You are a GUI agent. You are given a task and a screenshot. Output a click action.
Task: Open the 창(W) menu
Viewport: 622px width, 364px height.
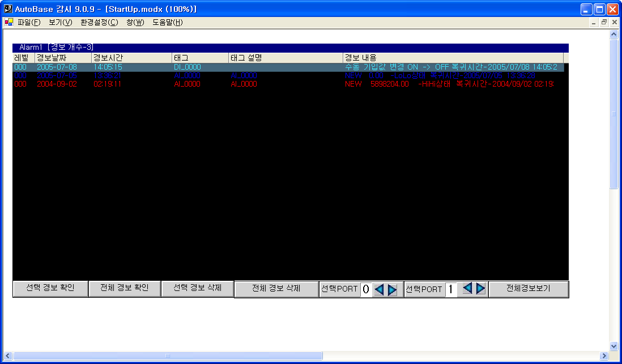point(135,22)
